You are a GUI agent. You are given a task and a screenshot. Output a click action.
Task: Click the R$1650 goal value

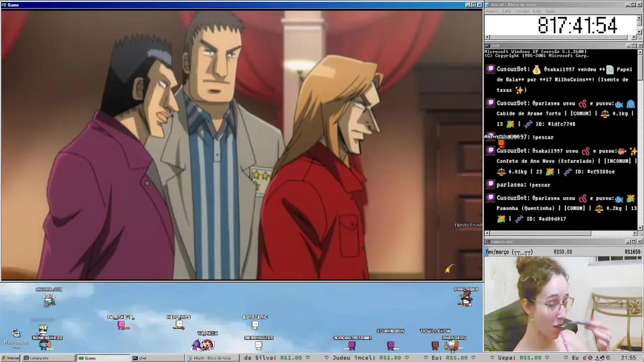(632, 252)
